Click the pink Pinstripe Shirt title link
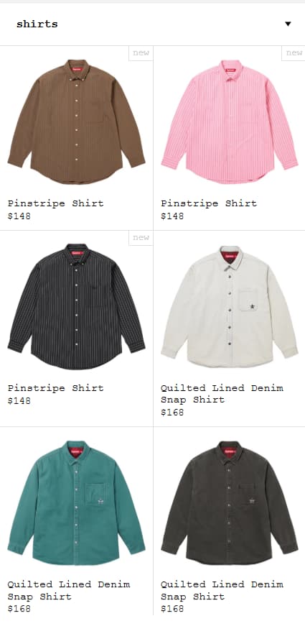The width and height of the screenshot is (305, 644). (x=209, y=203)
